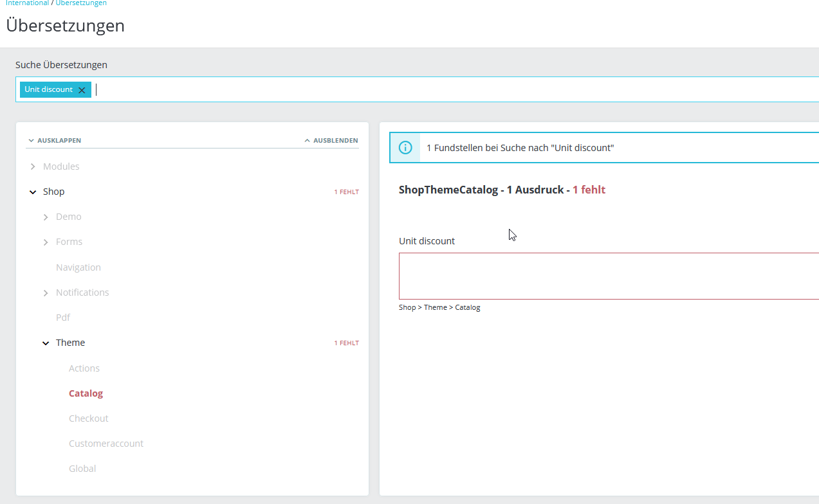The image size is (819, 504).
Task: Click the Unit discount tag label
Action: pyautogui.click(x=49, y=89)
